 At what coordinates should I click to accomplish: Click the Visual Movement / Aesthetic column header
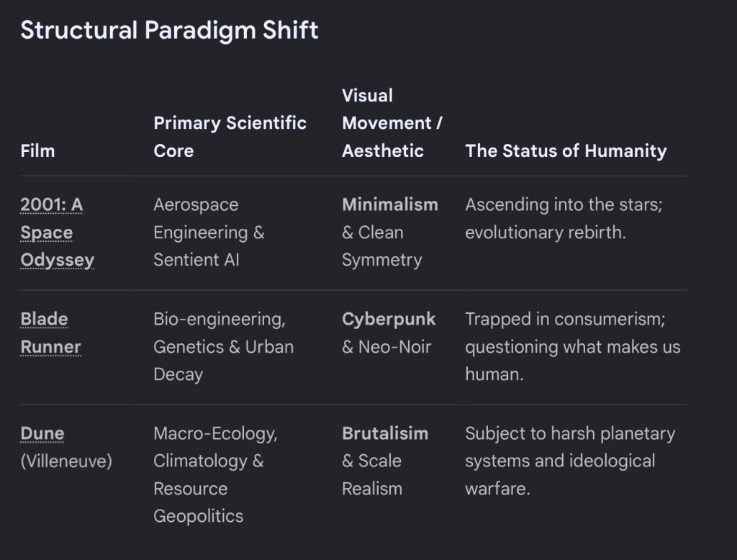pos(392,123)
